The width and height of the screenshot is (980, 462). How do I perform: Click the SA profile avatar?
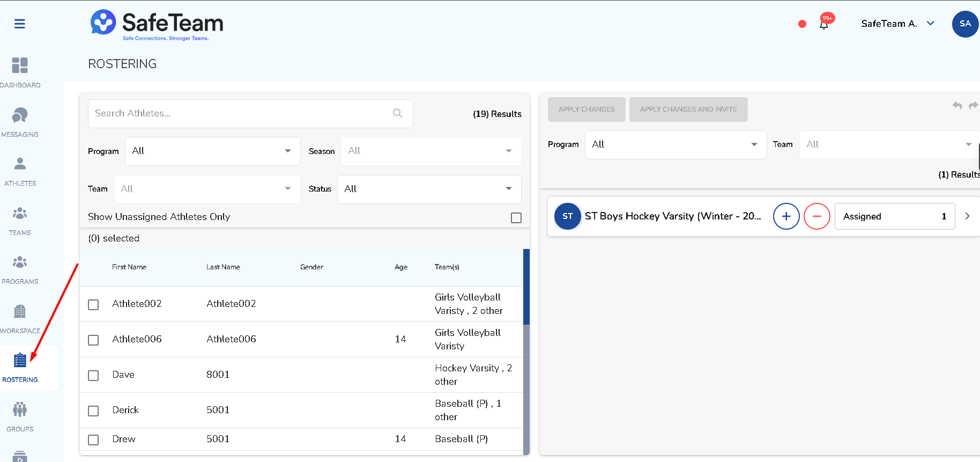pos(965,24)
